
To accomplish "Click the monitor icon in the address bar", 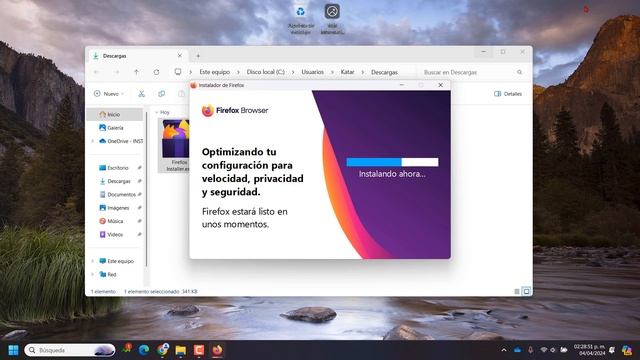I will 178,72.
